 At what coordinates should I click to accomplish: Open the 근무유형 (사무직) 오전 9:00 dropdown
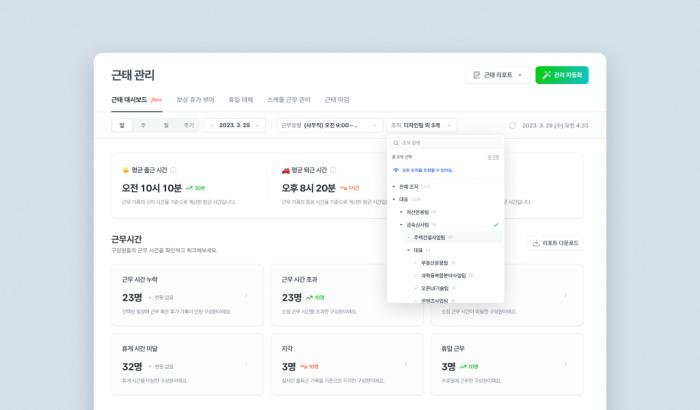coord(329,126)
